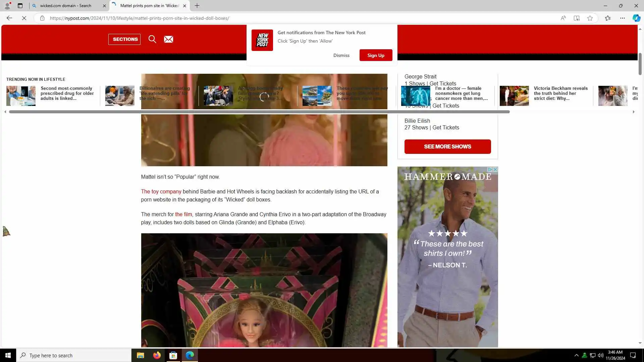Click the Windows taskbar search box
Image resolution: width=644 pixels, height=362 pixels.
(x=74, y=355)
